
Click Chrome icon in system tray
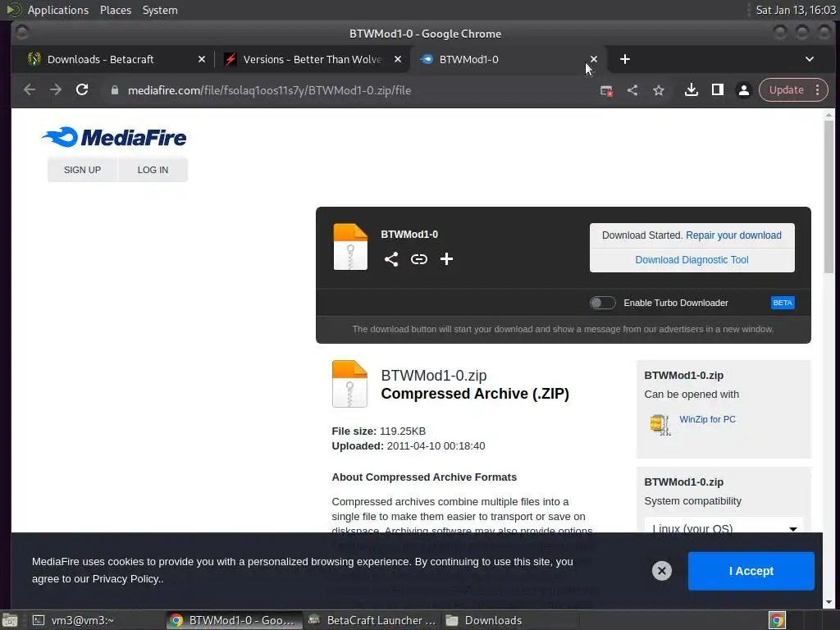coord(777,620)
